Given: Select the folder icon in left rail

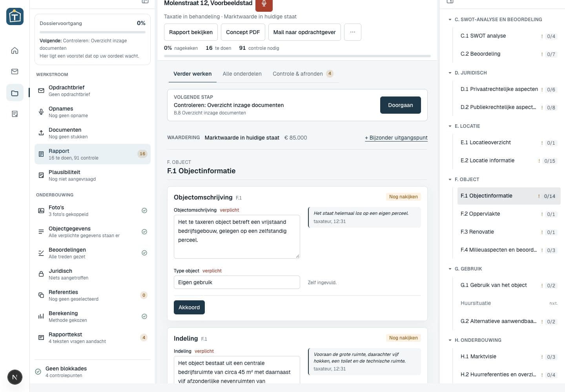Looking at the screenshot, I should (x=15, y=93).
